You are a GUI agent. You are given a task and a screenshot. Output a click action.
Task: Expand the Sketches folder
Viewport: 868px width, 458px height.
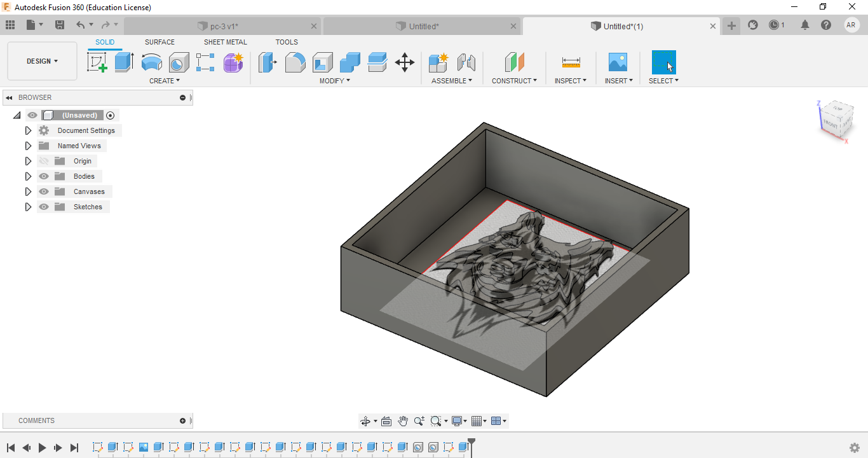point(28,207)
